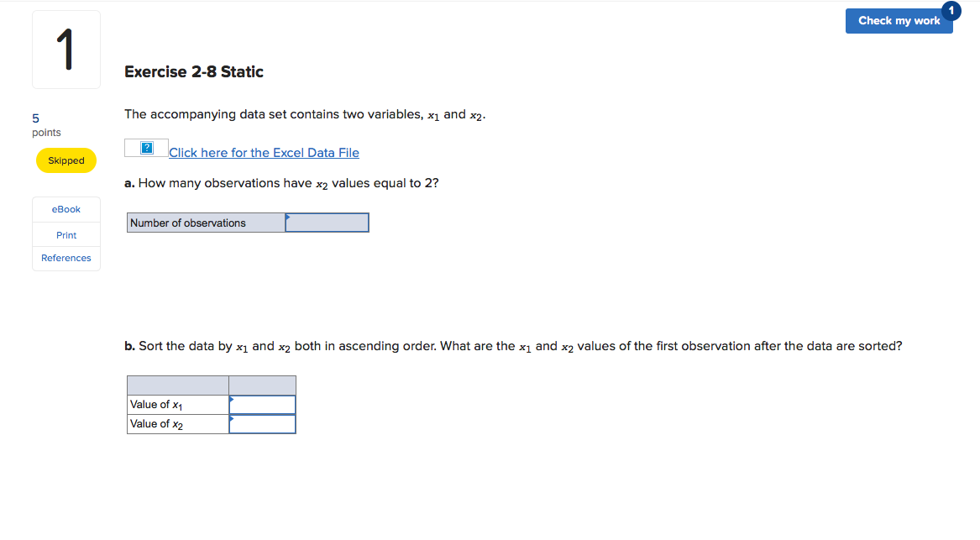Click the notification badge on Check my work
Viewport: 980px width, 540px height.
click(951, 11)
